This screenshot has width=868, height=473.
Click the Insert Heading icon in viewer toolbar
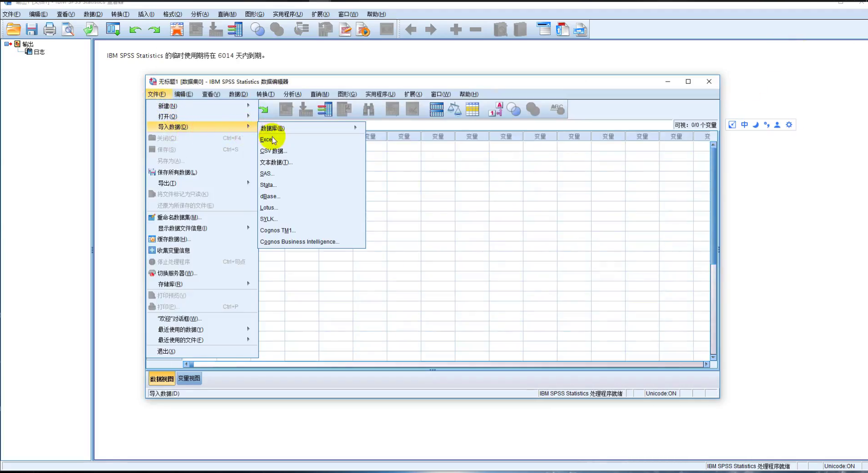544,30
